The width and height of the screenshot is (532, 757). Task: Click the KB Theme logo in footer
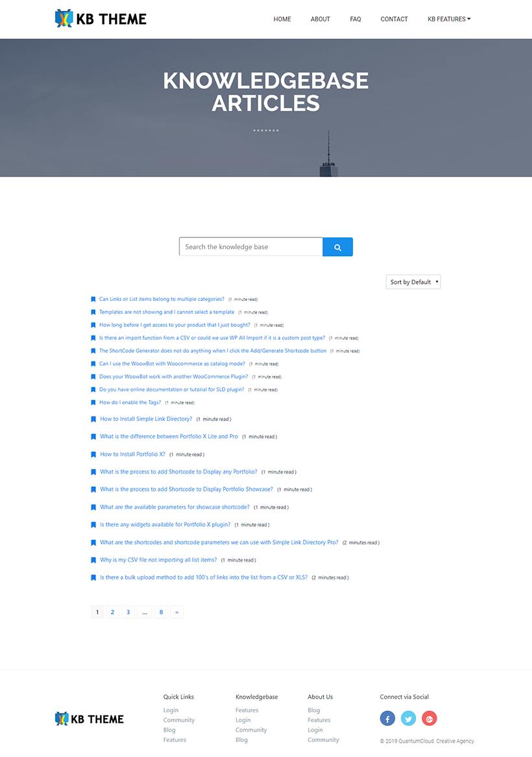90,719
